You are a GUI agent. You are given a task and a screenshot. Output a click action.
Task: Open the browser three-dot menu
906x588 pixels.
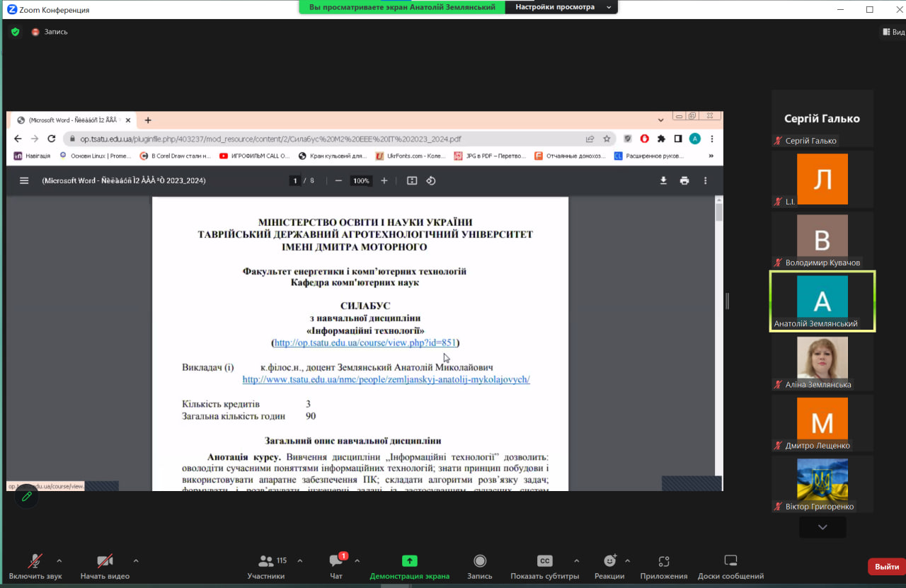tap(711, 139)
